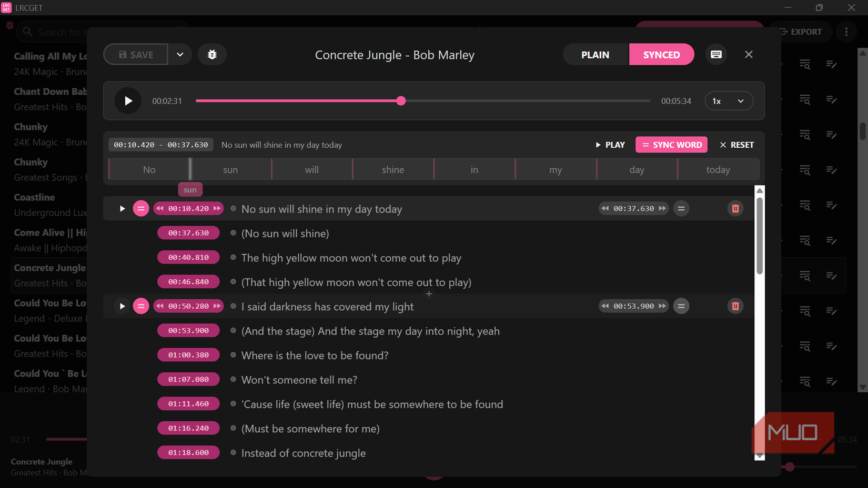Image resolution: width=868 pixels, height=488 pixels.
Task: Click timestamp 00:40.810 pill
Action: click(188, 257)
